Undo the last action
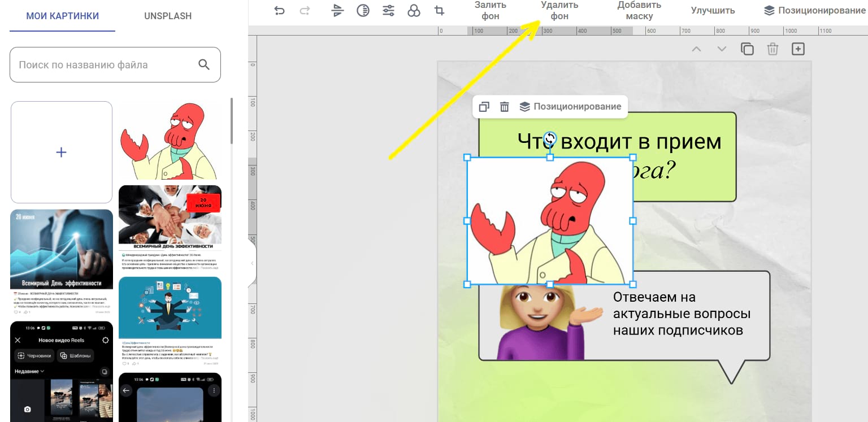This screenshot has height=422, width=868. pyautogui.click(x=279, y=10)
